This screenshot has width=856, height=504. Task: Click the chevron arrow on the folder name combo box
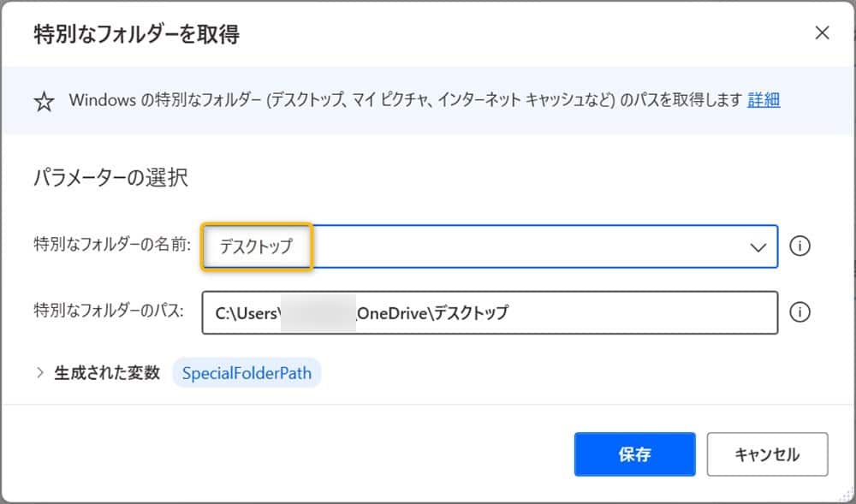click(757, 246)
